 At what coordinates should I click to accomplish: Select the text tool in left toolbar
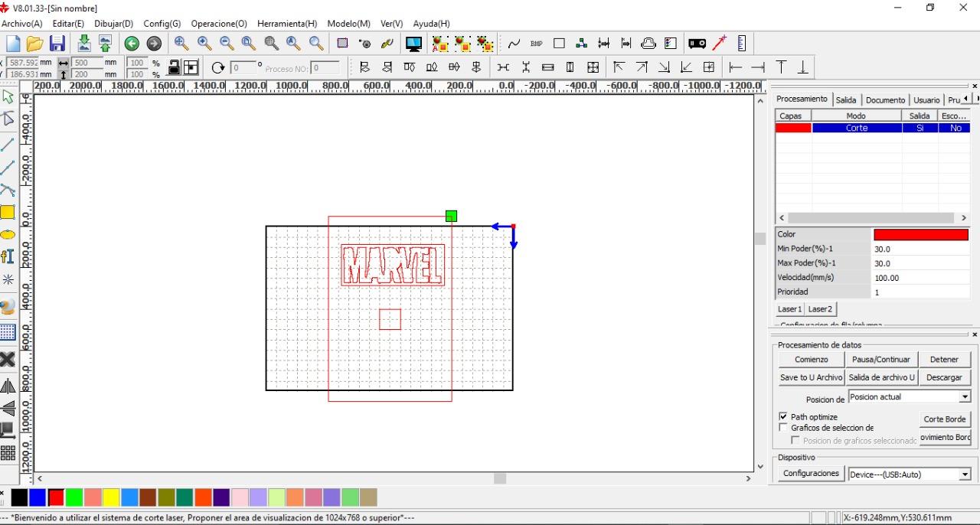coord(8,256)
